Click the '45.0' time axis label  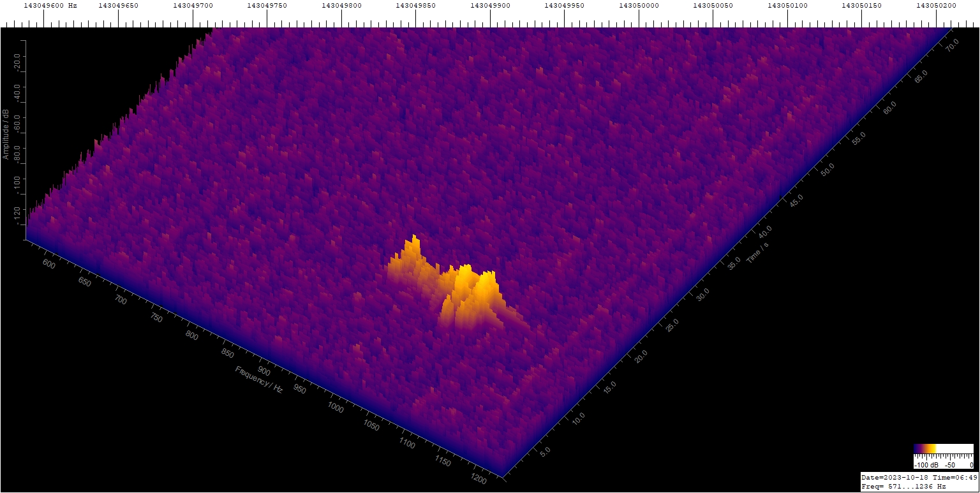(x=796, y=200)
